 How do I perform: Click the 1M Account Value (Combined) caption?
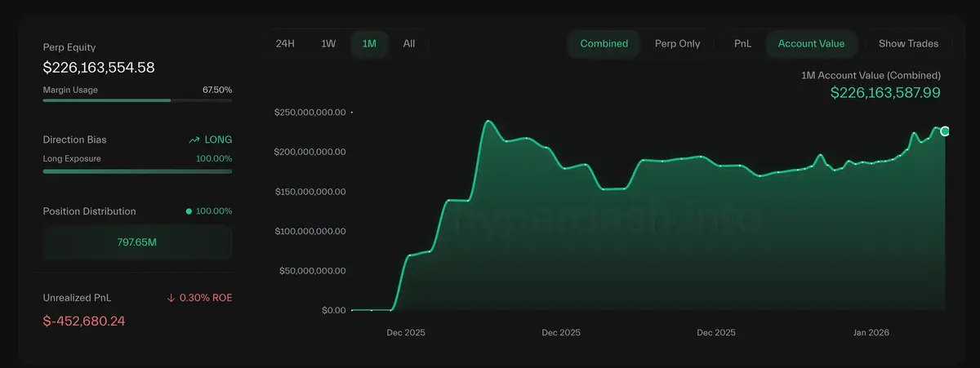[871, 74]
